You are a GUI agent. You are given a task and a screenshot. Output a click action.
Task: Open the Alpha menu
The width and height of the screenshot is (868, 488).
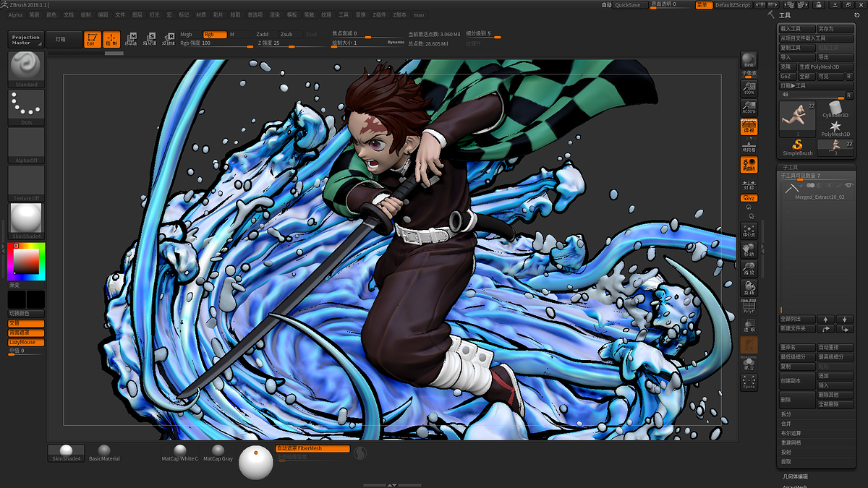[x=15, y=14]
